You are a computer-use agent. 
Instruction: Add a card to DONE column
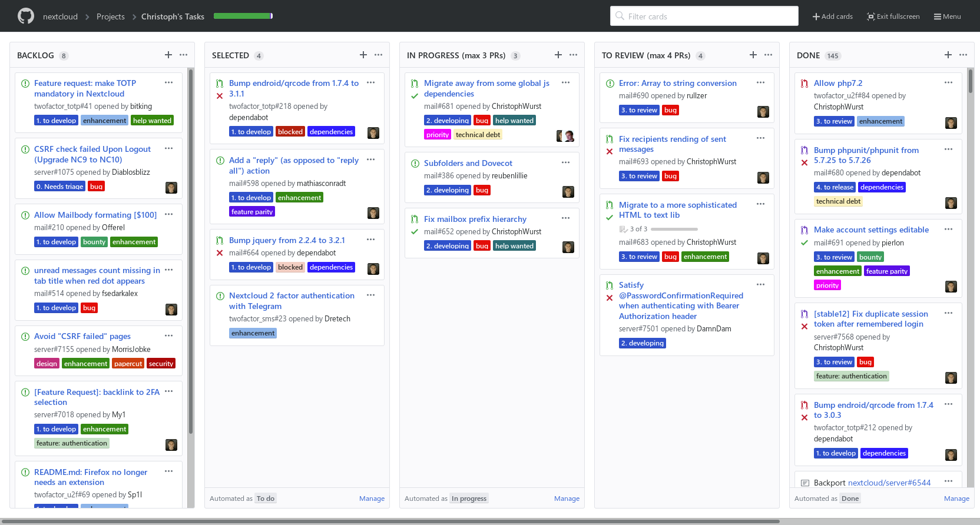pos(948,55)
